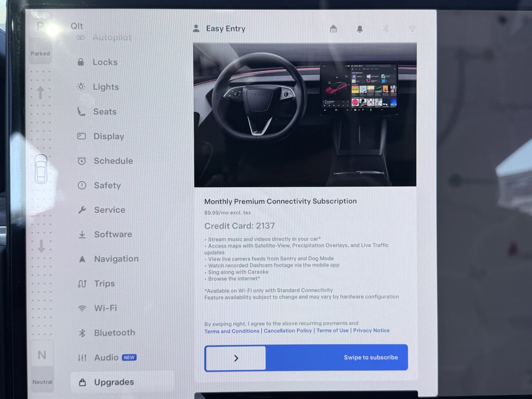Go to Navigation settings
This screenshot has height=399, width=532.
[x=116, y=259]
